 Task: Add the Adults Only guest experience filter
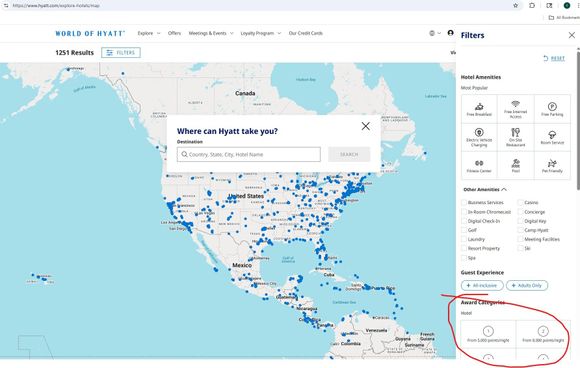[x=527, y=285]
